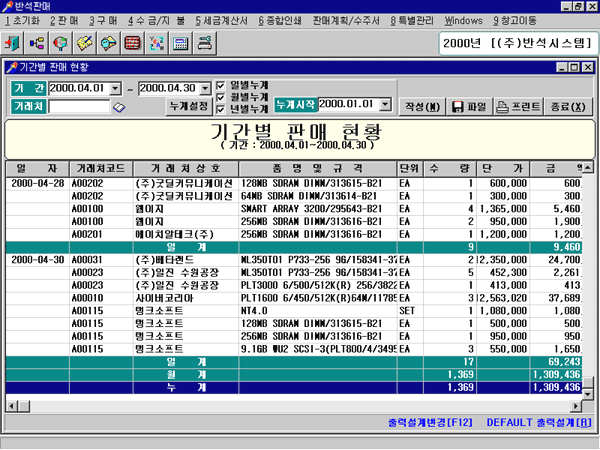Click the 월계 subtotal row label
Screen dimensions: 600x450
(186, 375)
